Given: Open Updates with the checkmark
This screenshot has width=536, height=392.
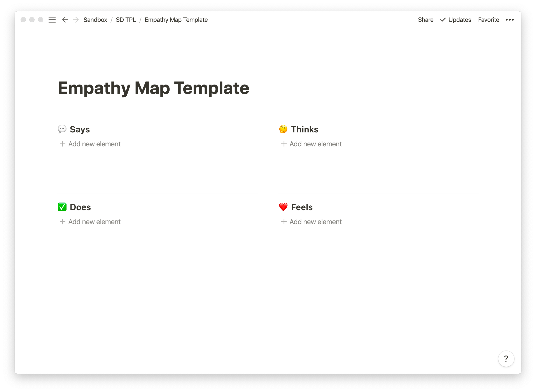Looking at the screenshot, I should (455, 20).
